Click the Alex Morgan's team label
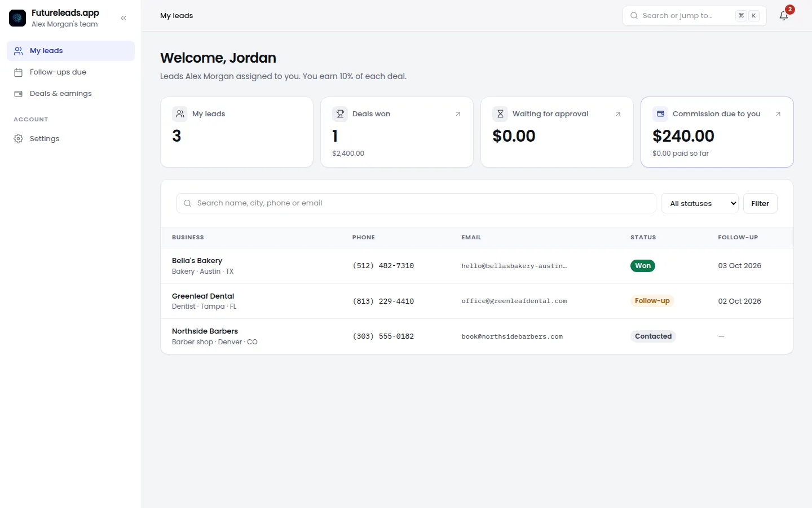The image size is (812, 508). point(65,24)
